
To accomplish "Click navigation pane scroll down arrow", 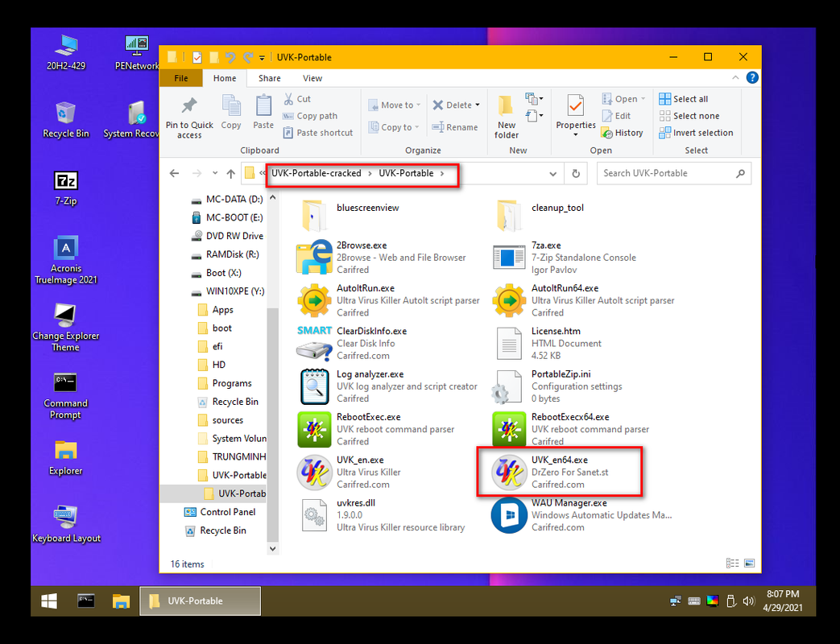I will pyautogui.click(x=272, y=548).
